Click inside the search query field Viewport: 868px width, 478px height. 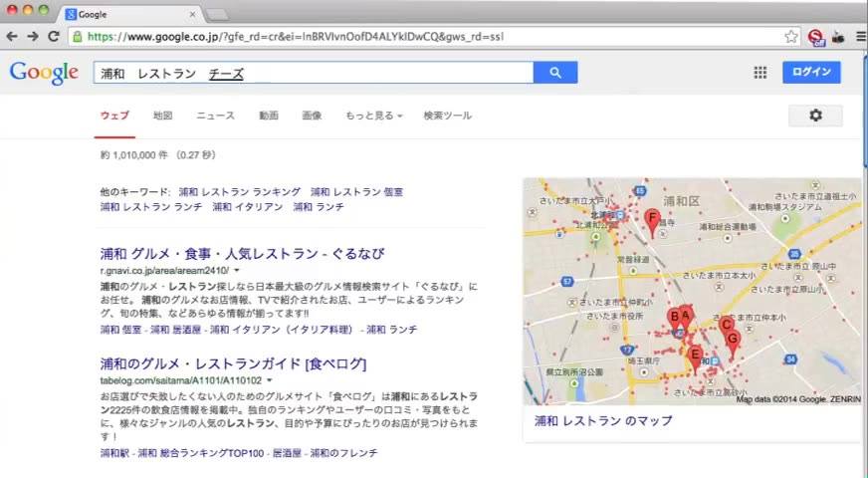point(314,73)
